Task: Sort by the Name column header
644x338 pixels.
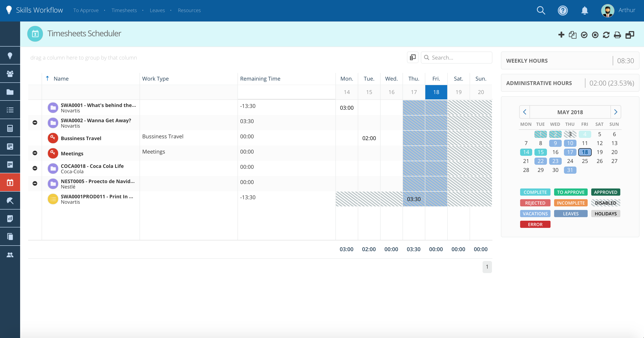Action: pos(61,79)
